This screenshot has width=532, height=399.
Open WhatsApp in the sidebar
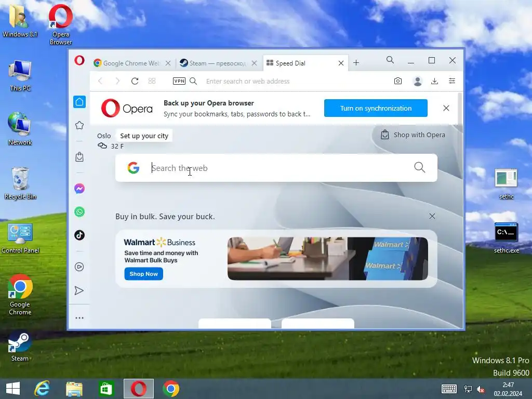coord(79,212)
